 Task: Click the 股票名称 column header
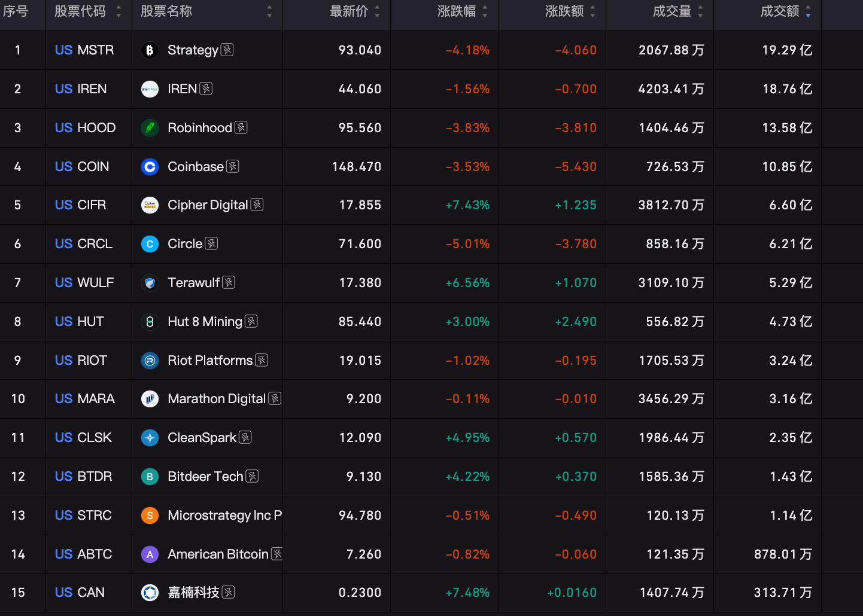click(166, 11)
